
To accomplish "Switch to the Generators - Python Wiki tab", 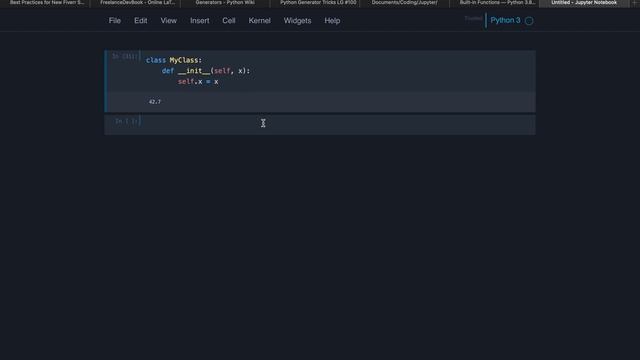I will pyautogui.click(x=225, y=3).
